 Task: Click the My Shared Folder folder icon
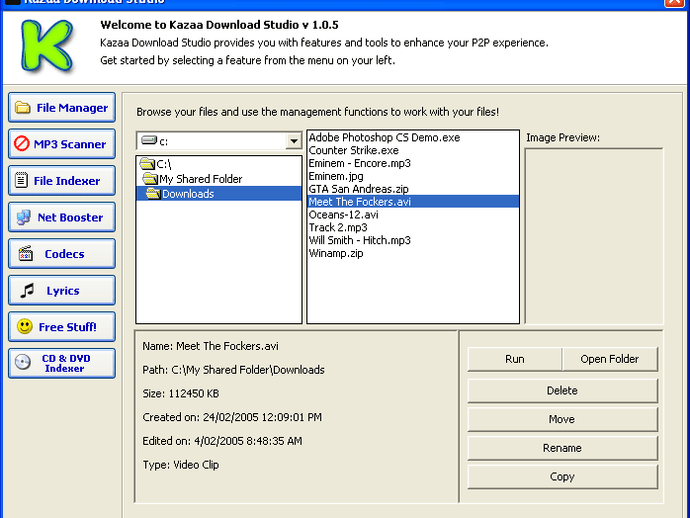(150, 179)
